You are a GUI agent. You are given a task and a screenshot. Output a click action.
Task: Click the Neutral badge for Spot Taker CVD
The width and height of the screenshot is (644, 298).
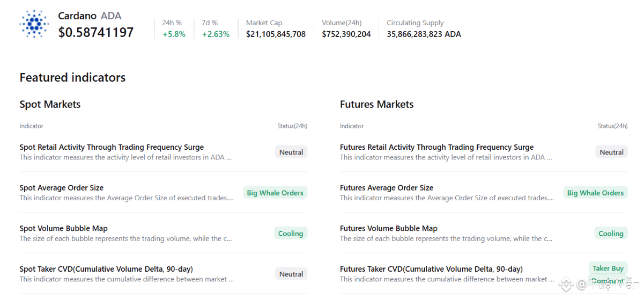291,274
